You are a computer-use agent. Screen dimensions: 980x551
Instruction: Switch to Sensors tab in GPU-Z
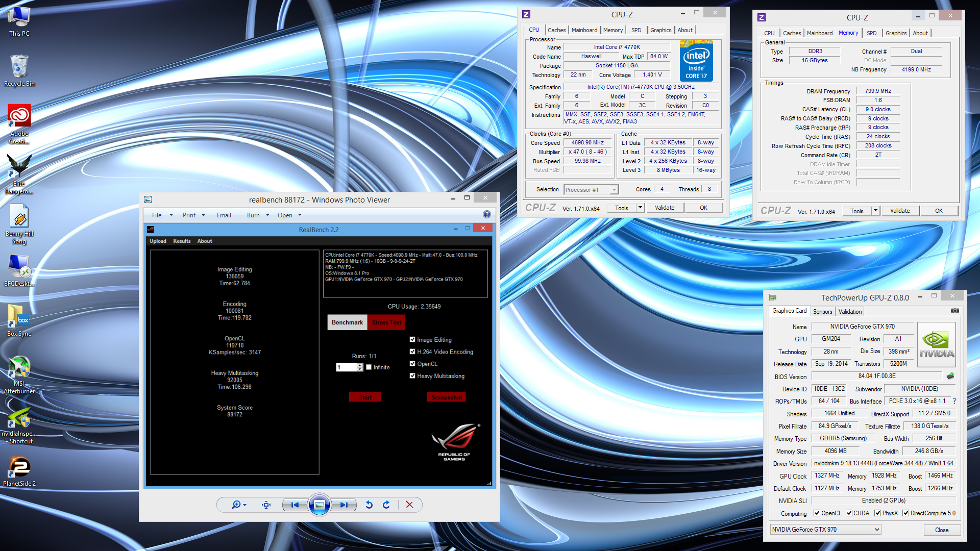[x=822, y=311]
